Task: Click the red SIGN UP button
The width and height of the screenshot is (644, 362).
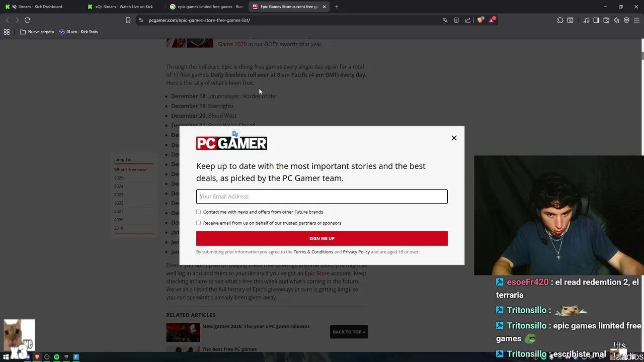Action: (x=322, y=238)
